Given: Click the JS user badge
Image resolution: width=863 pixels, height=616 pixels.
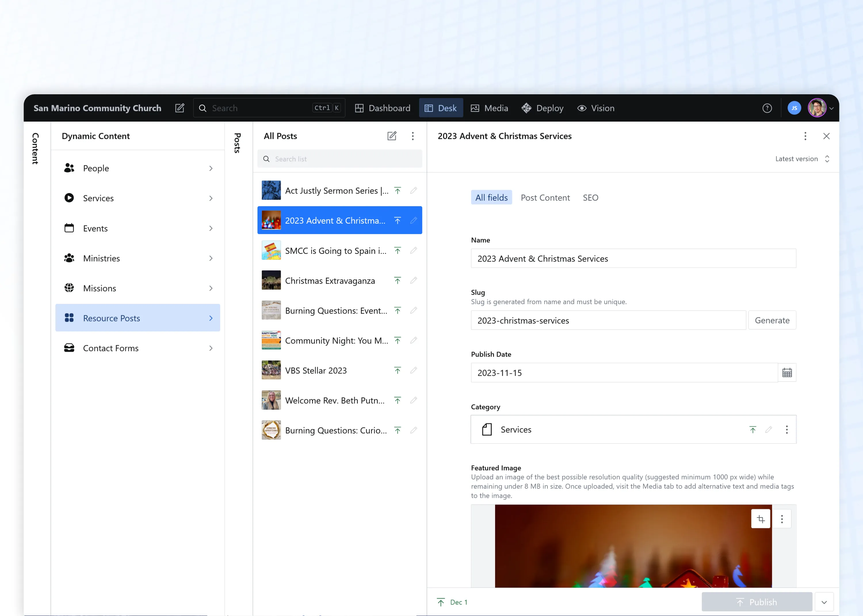Looking at the screenshot, I should (794, 108).
